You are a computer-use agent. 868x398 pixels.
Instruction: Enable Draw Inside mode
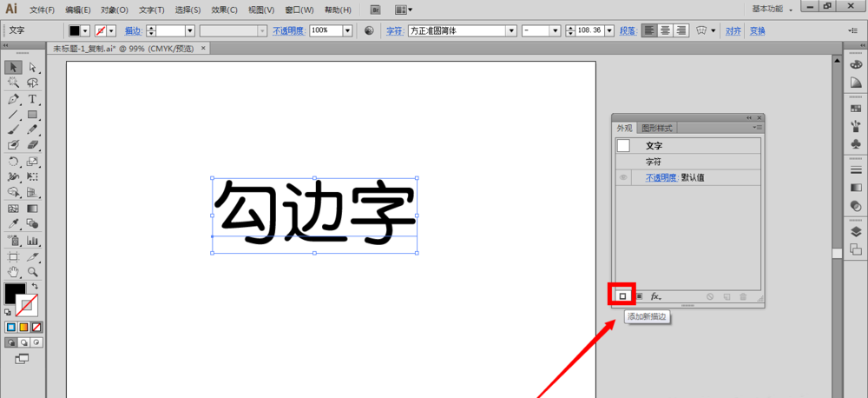(36, 342)
